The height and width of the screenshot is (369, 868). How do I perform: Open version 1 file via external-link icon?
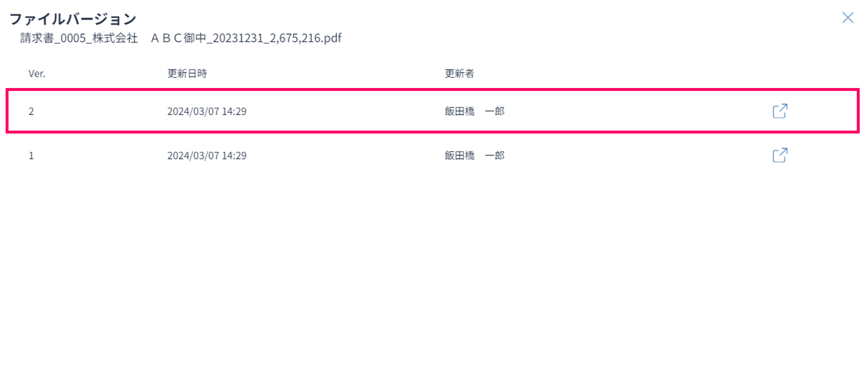click(780, 155)
